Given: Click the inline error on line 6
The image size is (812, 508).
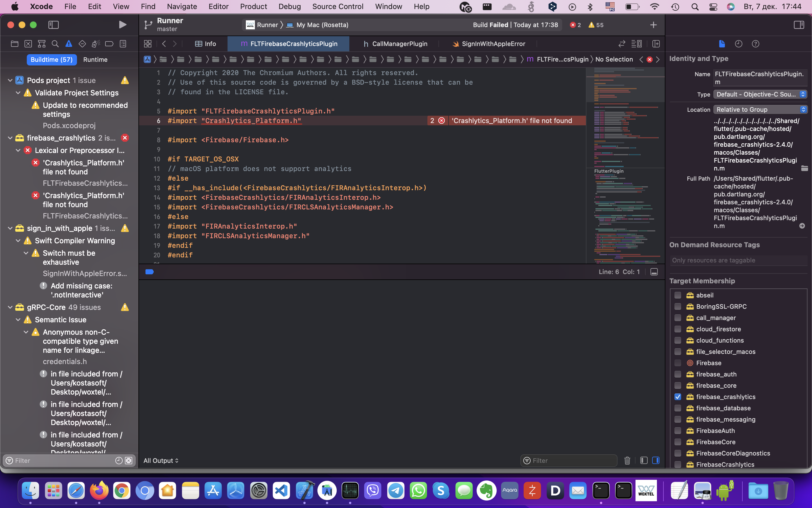Looking at the screenshot, I should [x=507, y=121].
